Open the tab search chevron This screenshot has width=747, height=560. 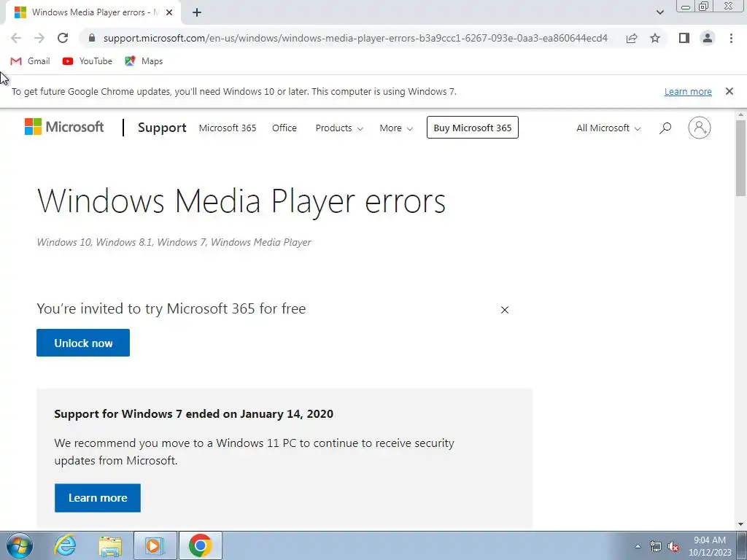[659, 12]
